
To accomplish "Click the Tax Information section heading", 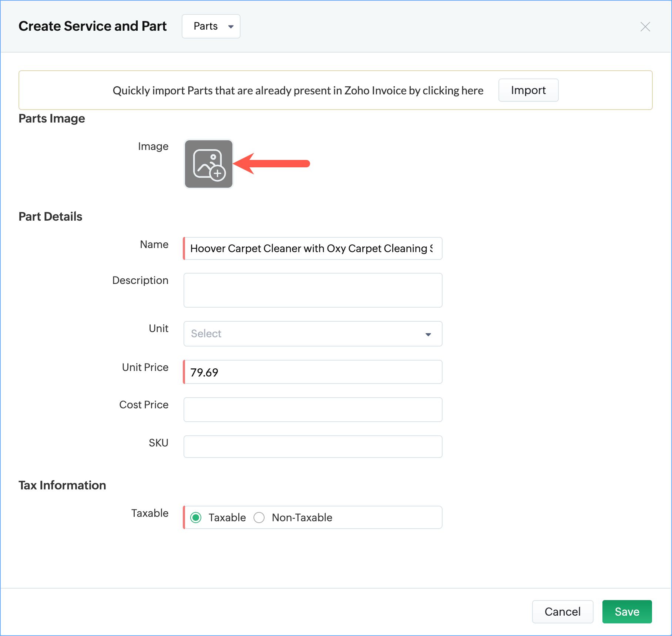I will 62,485.
